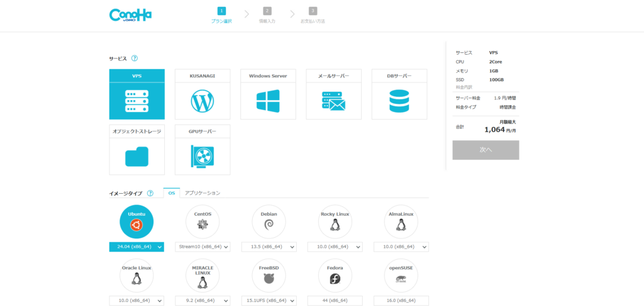This screenshot has width=644, height=307.
Task: Open Debian 13.5 version dropdown
Action: pos(269,247)
